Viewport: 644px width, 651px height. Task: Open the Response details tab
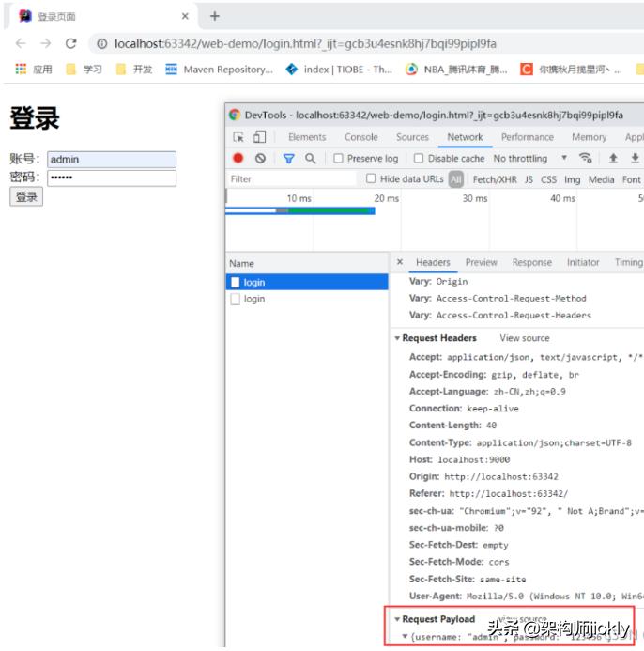(532, 262)
